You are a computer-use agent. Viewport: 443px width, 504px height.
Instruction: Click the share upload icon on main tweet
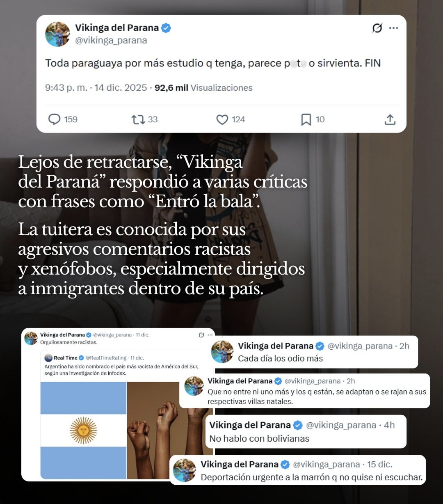pyautogui.click(x=390, y=119)
